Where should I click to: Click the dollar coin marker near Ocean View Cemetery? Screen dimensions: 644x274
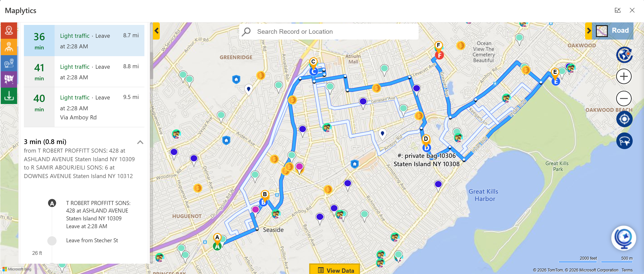[461, 46]
